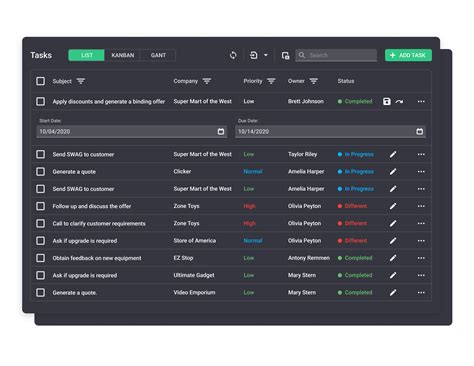The height and width of the screenshot is (366, 474).
Task: Tick the select-all checkbox in the header
Action: coord(41,81)
